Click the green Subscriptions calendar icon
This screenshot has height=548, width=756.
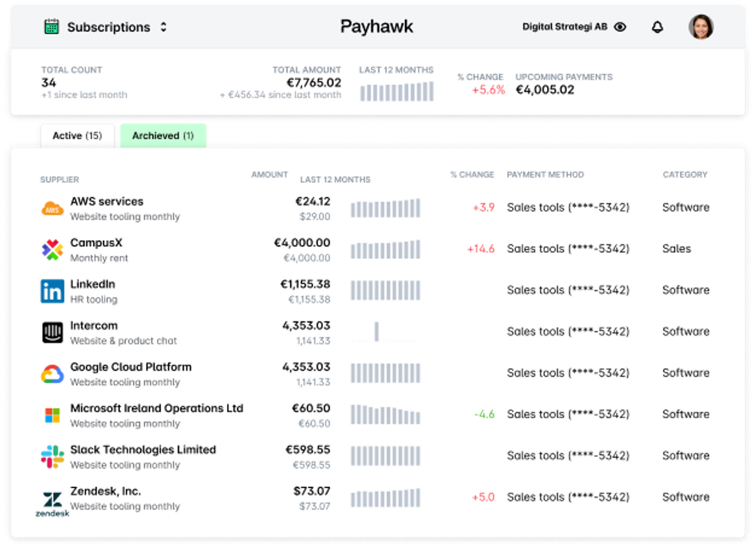click(x=51, y=27)
